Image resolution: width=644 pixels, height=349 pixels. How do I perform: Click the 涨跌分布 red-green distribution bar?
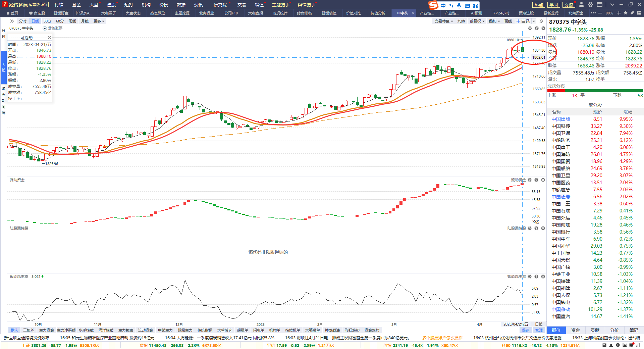595,91
